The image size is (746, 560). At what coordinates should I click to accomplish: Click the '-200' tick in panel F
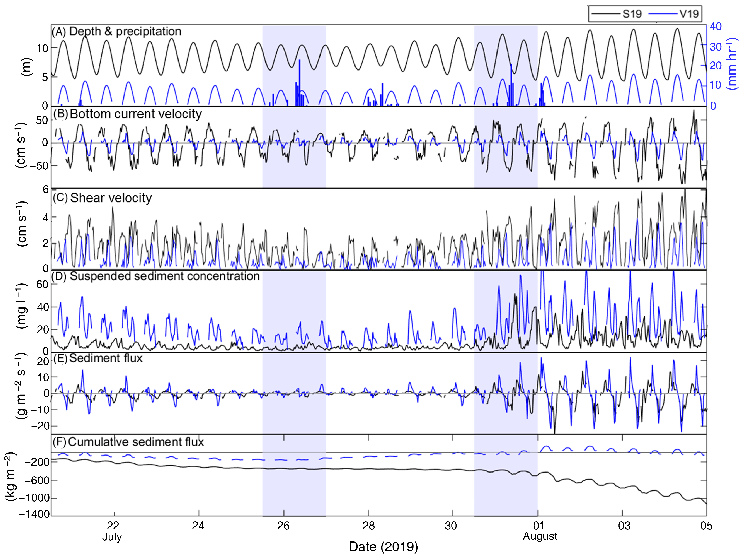[37, 462]
